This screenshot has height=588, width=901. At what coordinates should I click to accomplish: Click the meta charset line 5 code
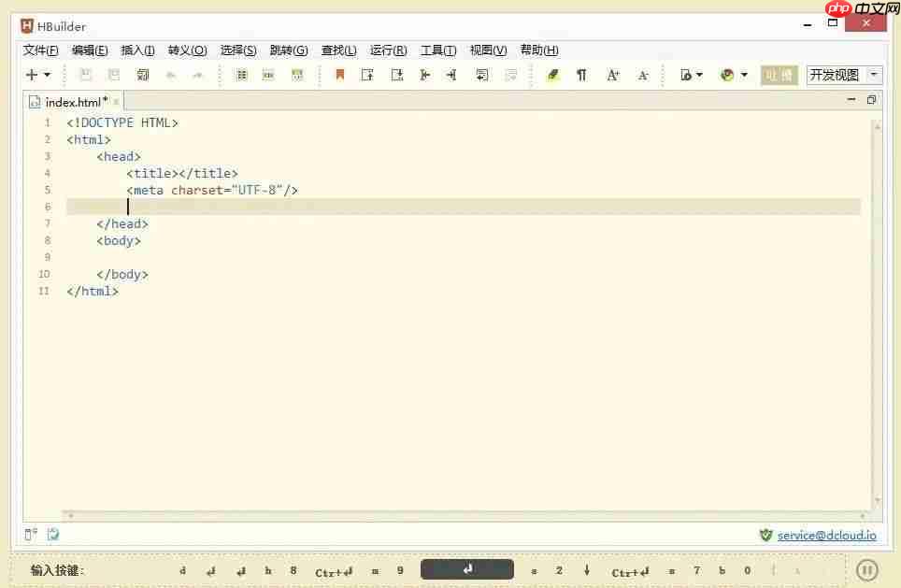pos(212,191)
